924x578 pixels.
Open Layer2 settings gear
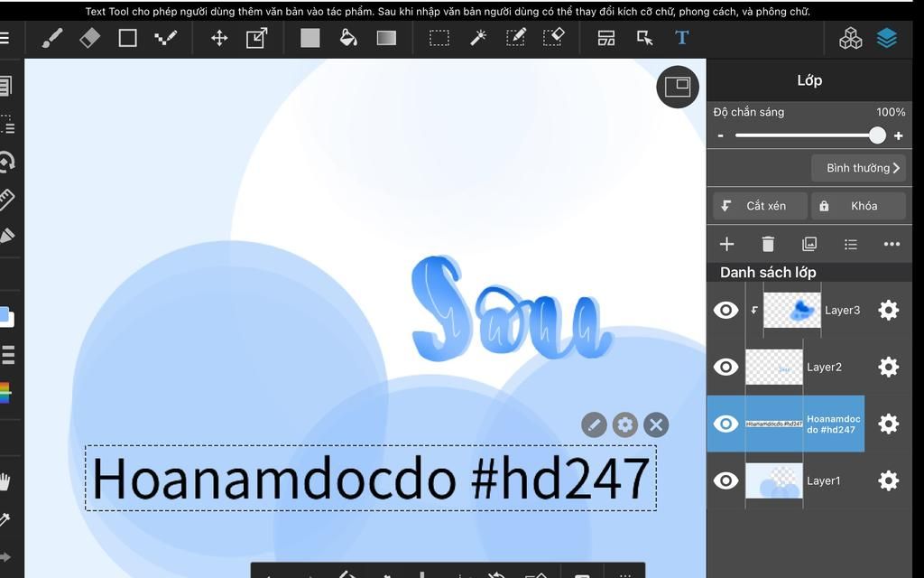click(x=889, y=367)
